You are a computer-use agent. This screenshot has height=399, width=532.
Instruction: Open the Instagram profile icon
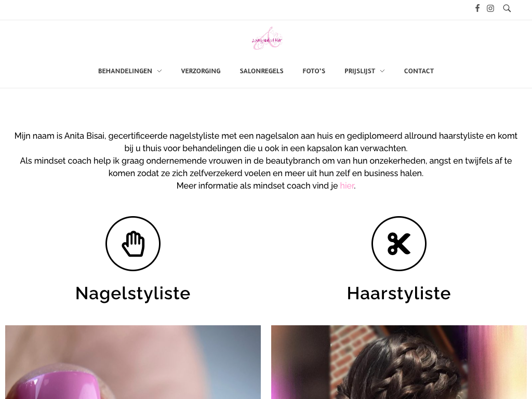point(490,8)
